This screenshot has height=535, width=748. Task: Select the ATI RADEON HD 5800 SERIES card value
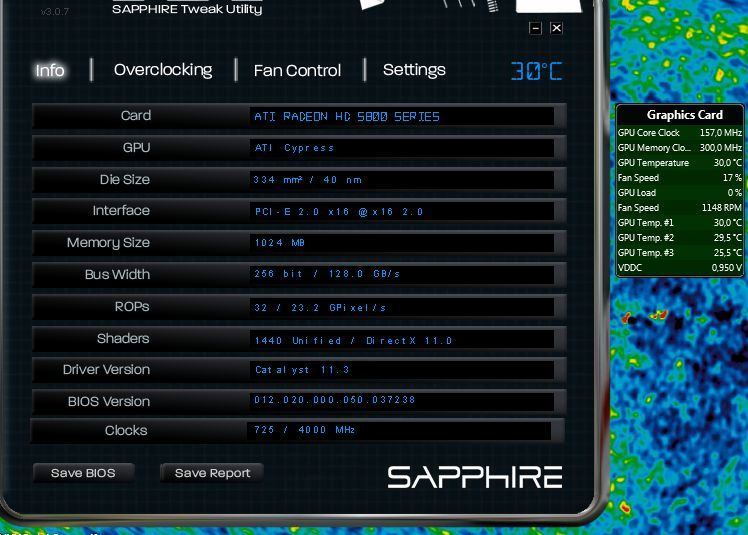click(347, 117)
